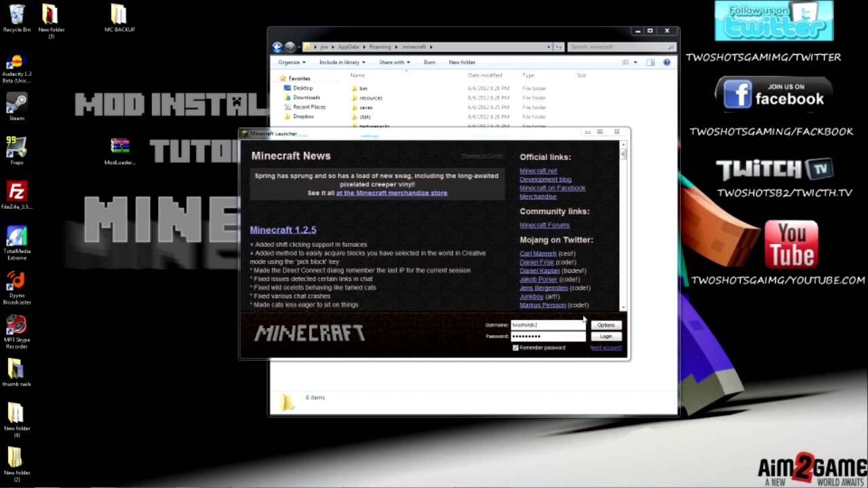Click the Password input field
Screen dimensions: 868x488
pyautogui.click(x=548, y=336)
